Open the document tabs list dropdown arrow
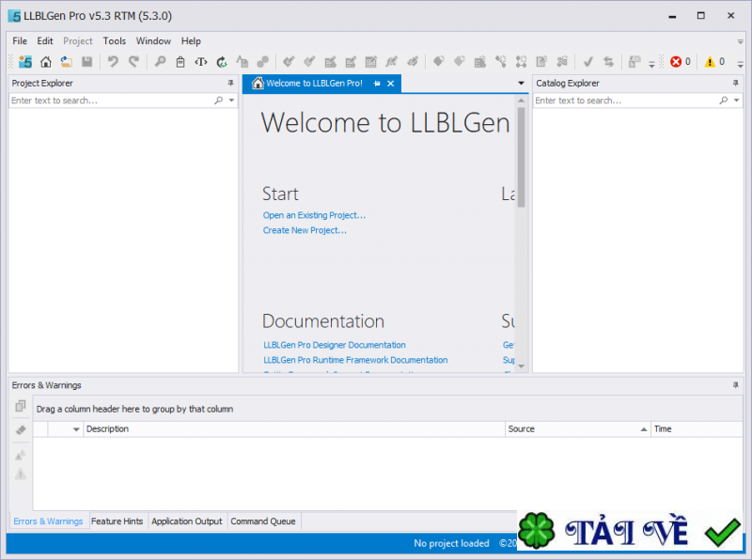This screenshot has width=752, height=560. [522, 84]
